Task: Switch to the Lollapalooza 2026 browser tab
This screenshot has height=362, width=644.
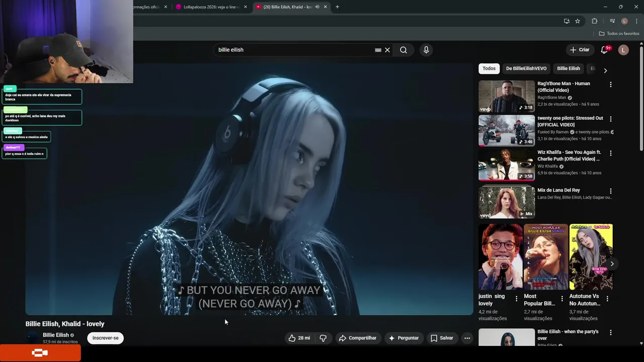Action: pos(210,7)
